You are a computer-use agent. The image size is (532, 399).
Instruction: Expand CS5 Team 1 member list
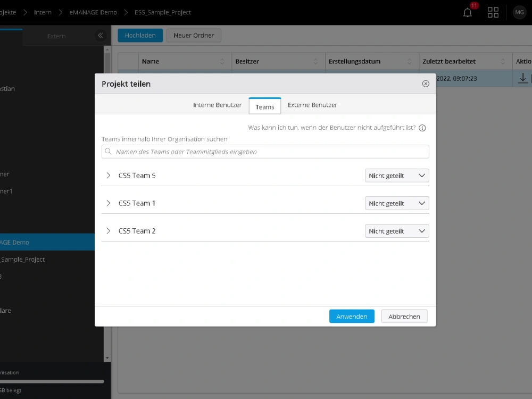[108, 203]
